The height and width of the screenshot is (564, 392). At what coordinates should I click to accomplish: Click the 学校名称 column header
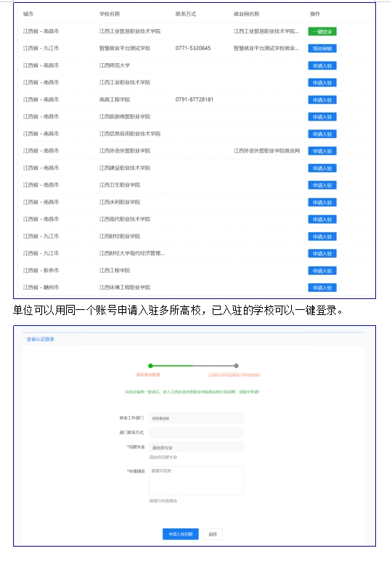[110, 14]
